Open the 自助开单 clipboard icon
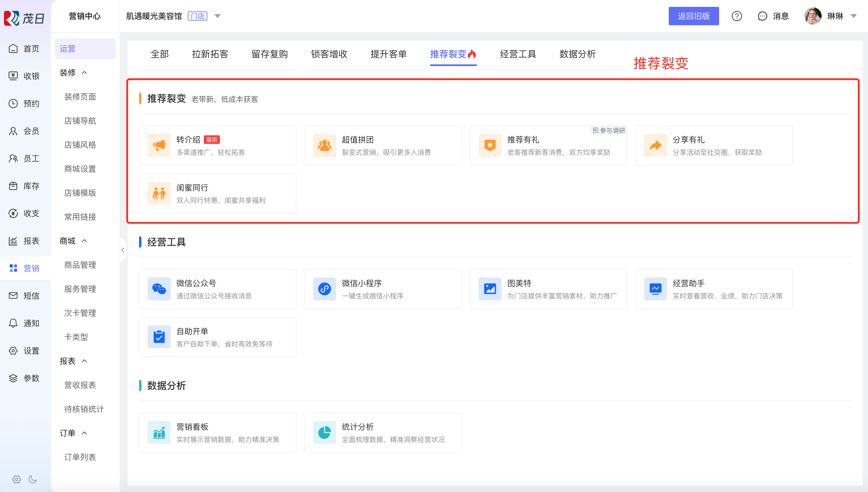Viewport: 868px width, 492px height. [x=159, y=337]
